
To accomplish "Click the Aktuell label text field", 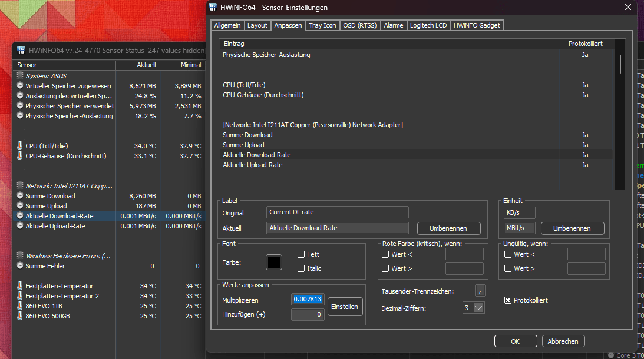I will point(338,228).
